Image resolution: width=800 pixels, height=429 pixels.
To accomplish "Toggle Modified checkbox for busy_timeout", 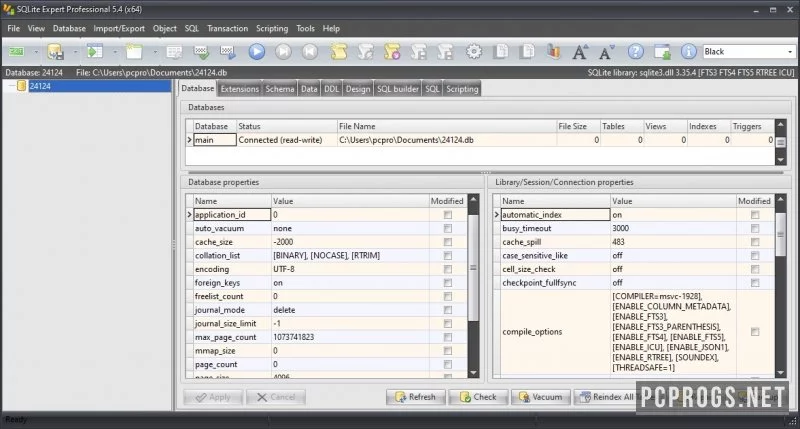I will coord(755,229).
